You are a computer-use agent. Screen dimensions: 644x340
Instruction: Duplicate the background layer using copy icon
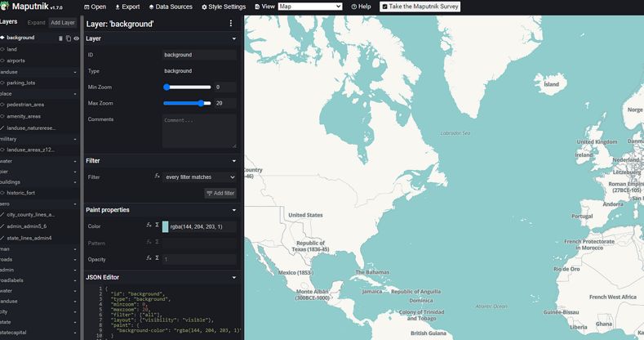[69, 38]
